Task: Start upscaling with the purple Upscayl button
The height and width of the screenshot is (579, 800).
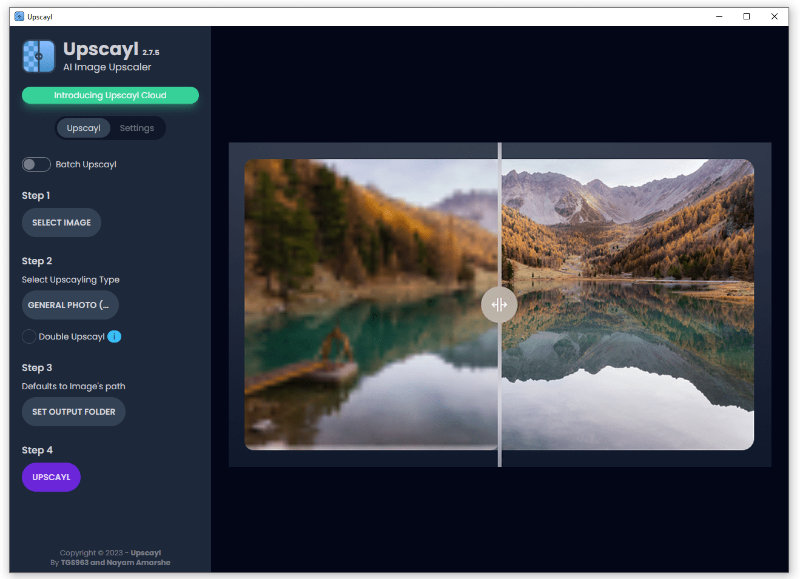Action: click(x=51, y=477)
